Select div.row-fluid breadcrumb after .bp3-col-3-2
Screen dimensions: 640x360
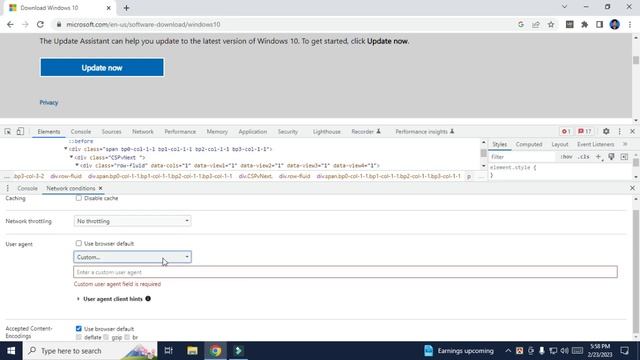[x=66, y=176]
